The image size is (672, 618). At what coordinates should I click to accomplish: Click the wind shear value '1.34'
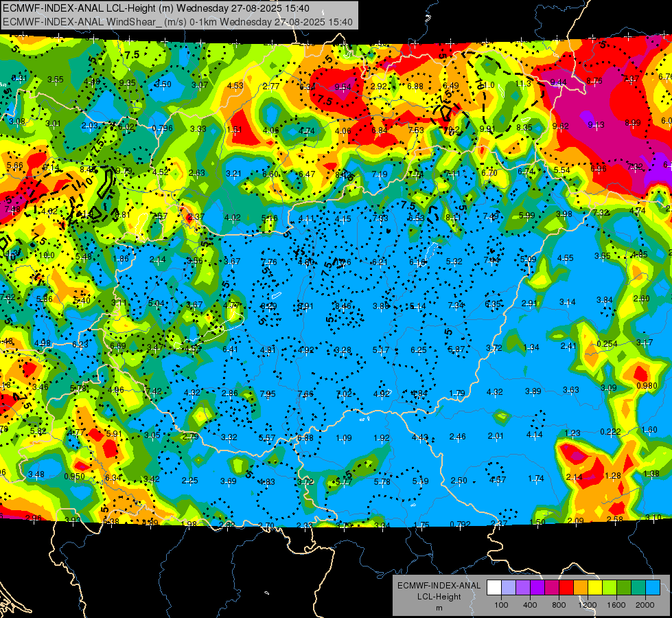(531, 347)
